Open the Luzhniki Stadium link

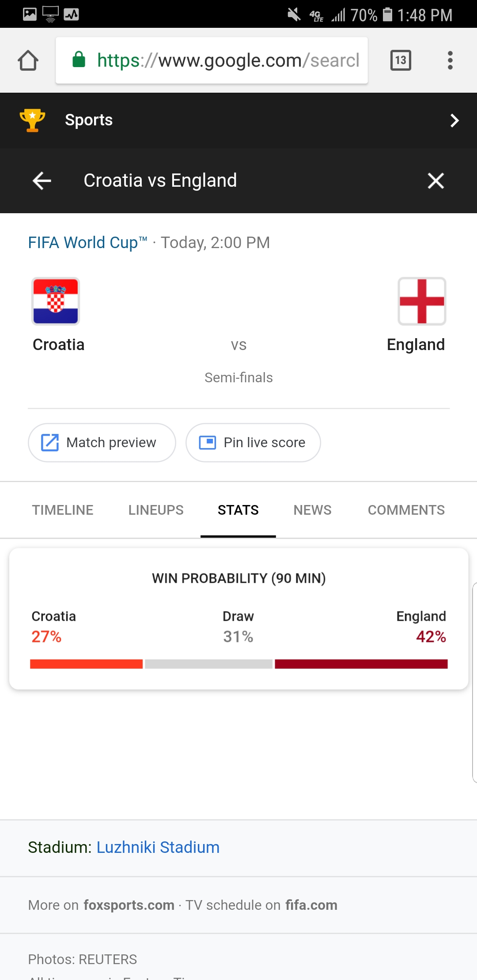tap(158, 848)
